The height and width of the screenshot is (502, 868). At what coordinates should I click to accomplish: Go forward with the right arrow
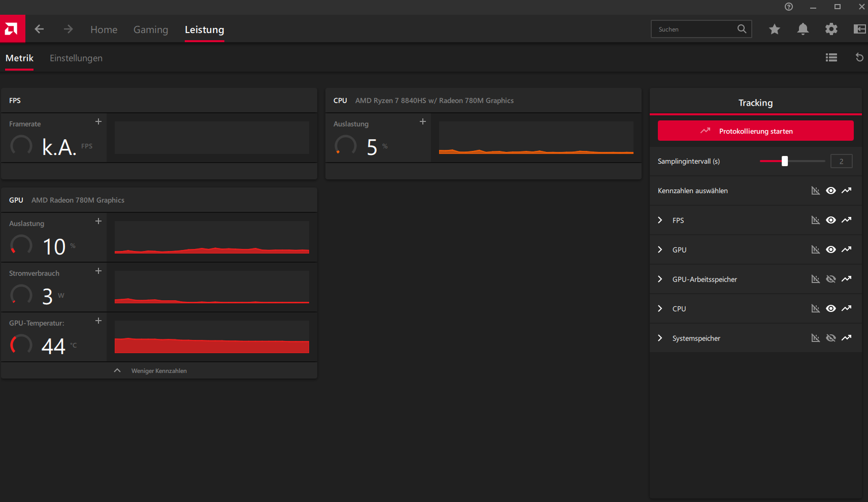[68, 29]
